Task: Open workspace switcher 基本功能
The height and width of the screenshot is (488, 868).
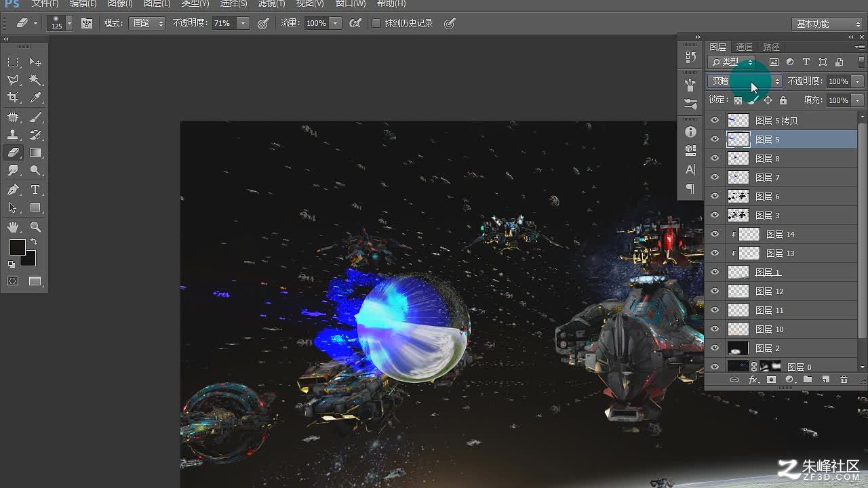Action: (827, 24)
